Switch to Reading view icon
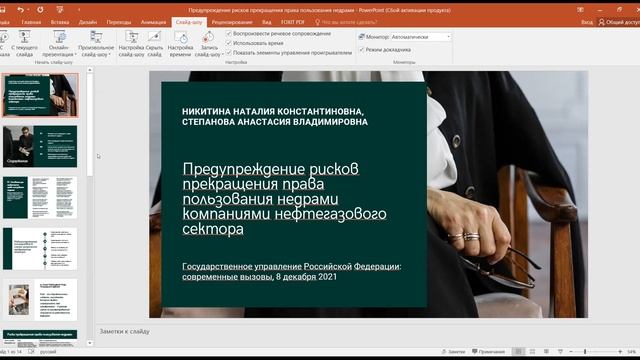The image size is (640, 360). [546, 351]
